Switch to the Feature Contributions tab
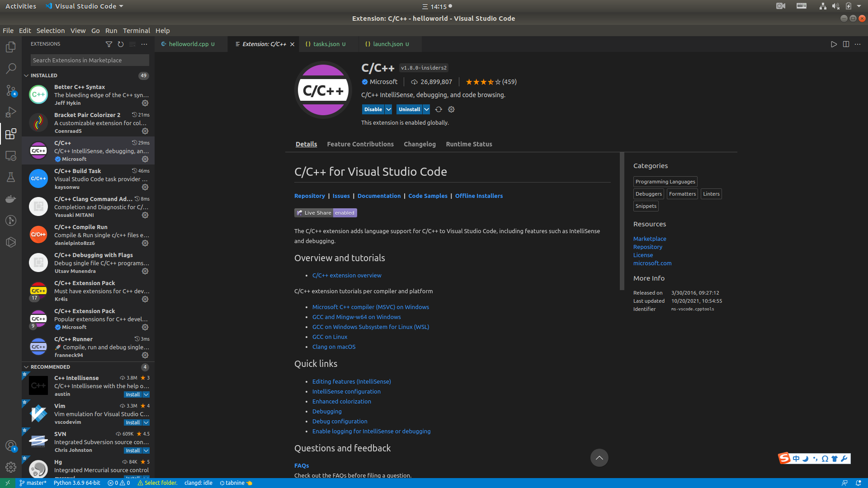This screenshot has width=868, height=488. (360, 144)
